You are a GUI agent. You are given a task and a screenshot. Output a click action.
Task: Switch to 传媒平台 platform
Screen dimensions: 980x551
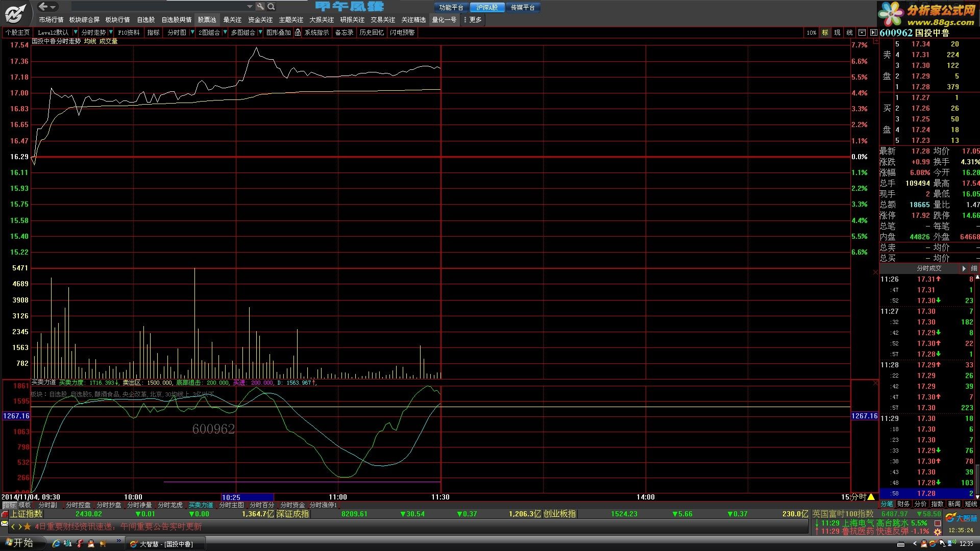coord(523,7)
